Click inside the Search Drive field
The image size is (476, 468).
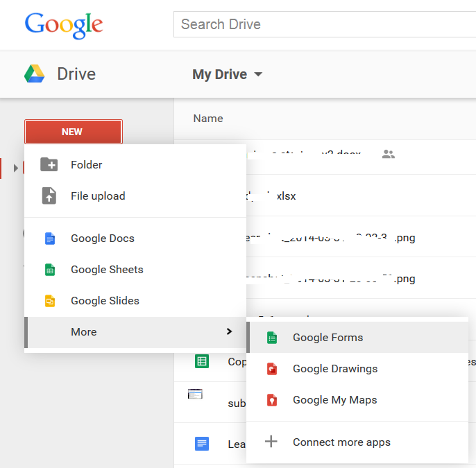coord(325,24)
